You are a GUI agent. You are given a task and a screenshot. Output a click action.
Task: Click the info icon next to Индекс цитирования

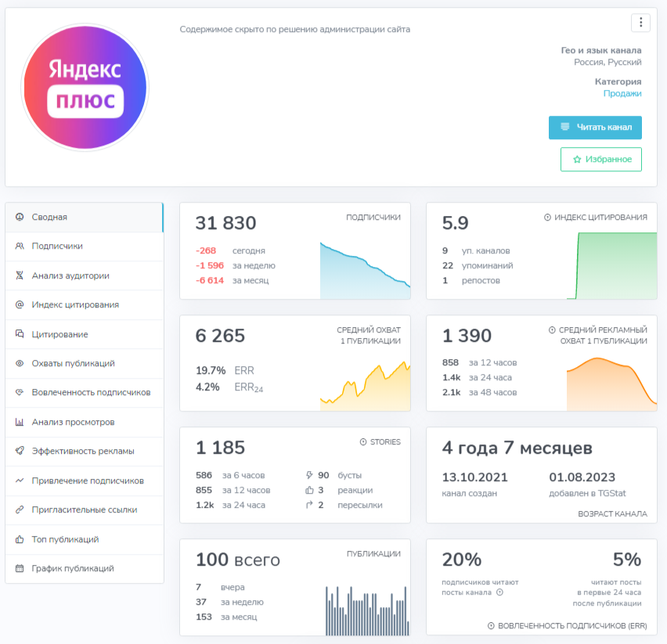[x=547, y=218]
